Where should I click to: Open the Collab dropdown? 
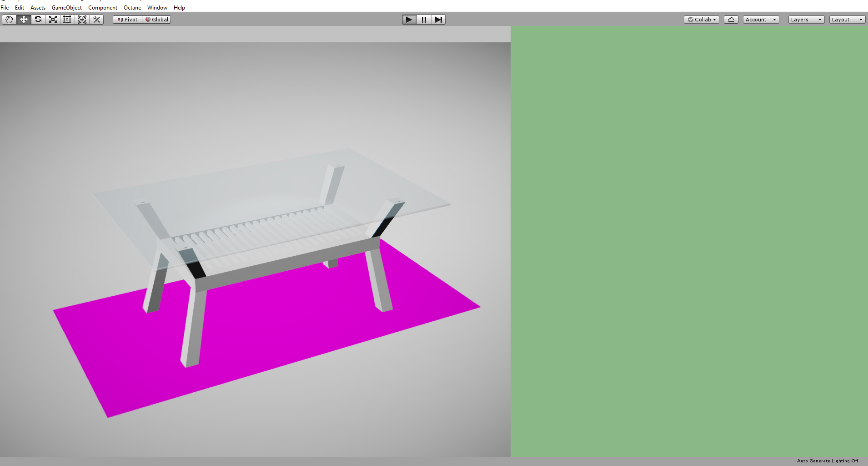702,20
